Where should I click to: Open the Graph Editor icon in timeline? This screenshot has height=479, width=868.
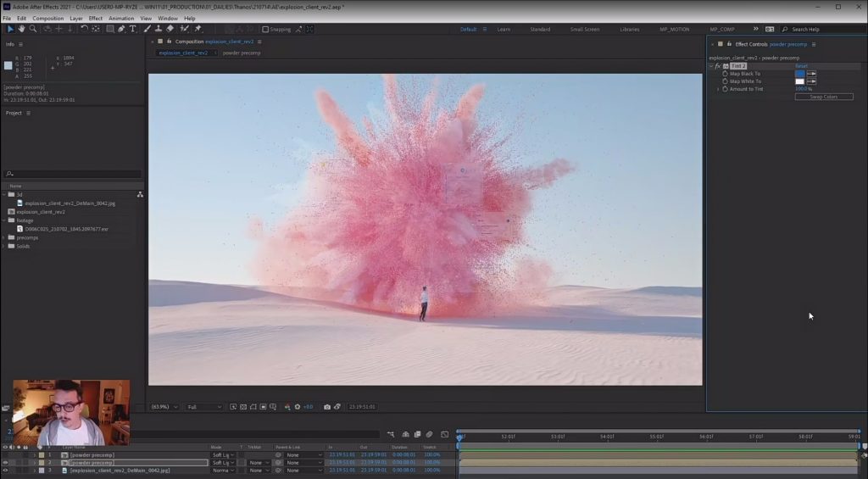[x=444, y=434]
